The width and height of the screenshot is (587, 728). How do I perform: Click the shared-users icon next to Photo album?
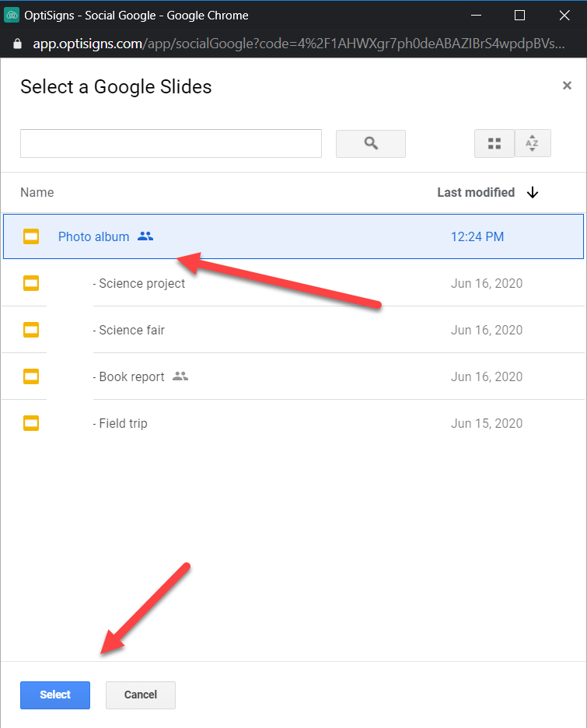pyautogui.click(x=145, y=236)
